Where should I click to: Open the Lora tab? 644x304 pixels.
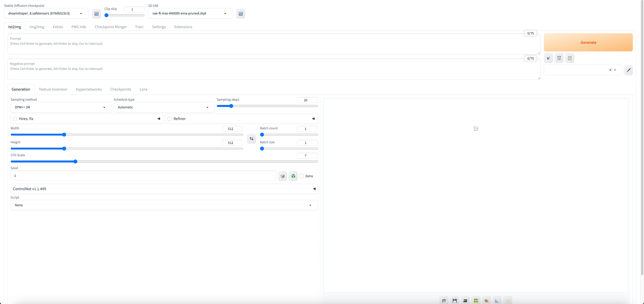(143, 89)
